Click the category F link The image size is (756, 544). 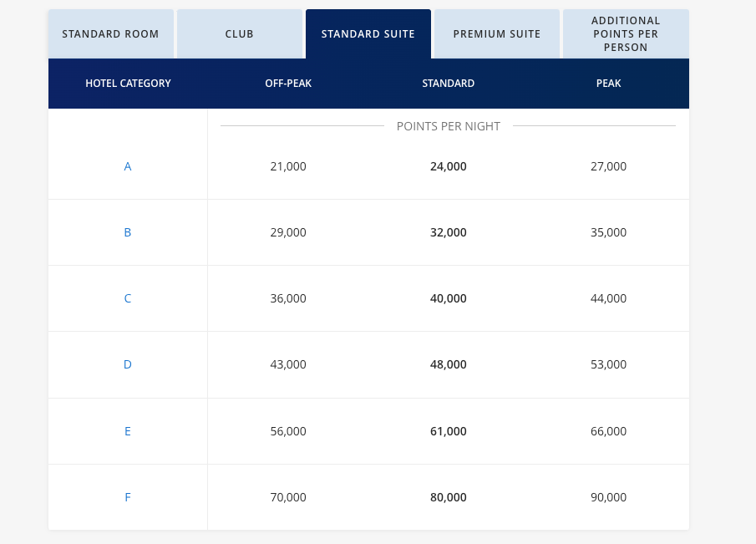pos(127,496)
